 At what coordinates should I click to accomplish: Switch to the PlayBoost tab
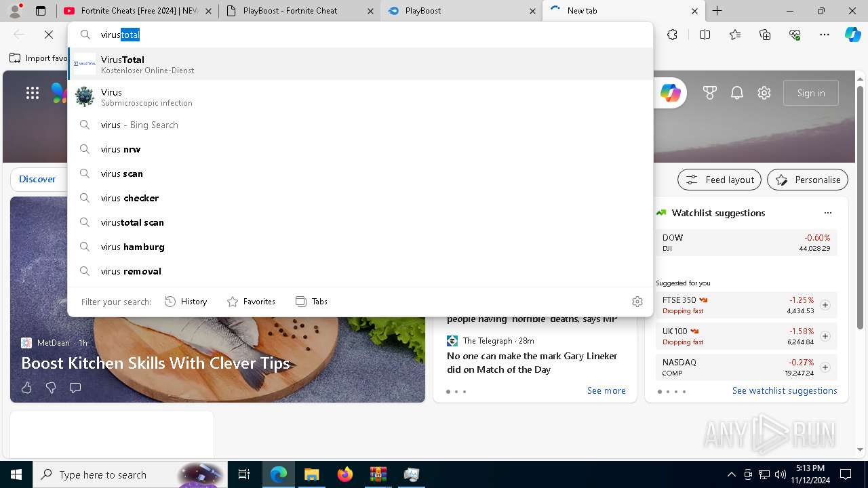pyautogui.click(x=461, y=11)
